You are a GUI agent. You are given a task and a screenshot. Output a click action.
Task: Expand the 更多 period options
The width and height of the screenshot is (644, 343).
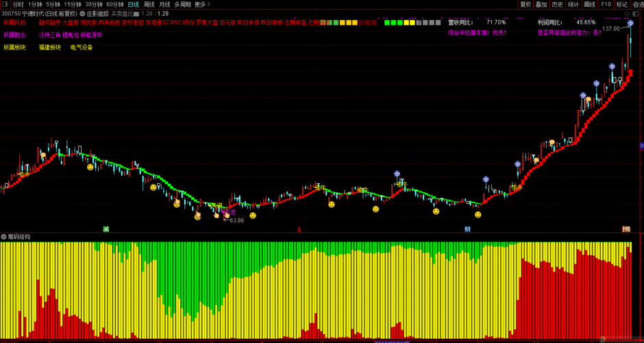[201, 4]
